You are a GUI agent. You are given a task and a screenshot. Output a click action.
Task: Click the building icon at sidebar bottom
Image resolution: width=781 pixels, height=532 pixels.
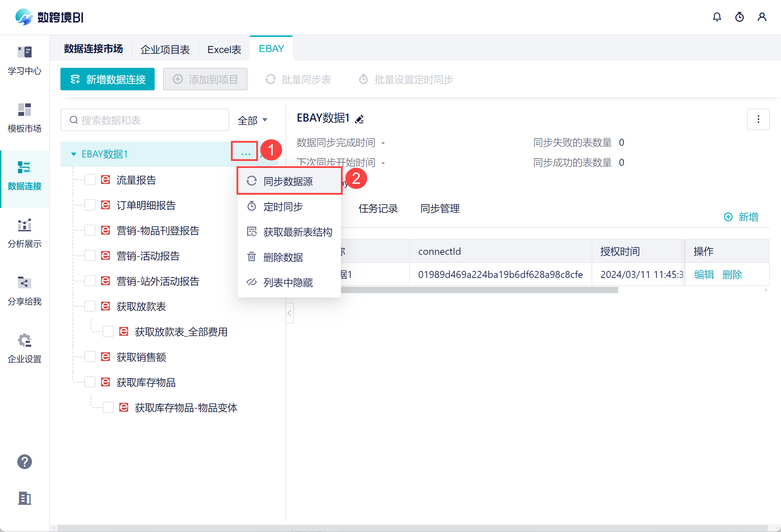[25, 498]
